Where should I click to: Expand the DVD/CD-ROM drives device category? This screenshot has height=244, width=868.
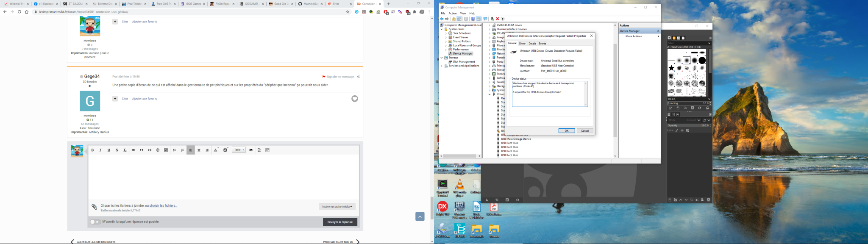490,25
